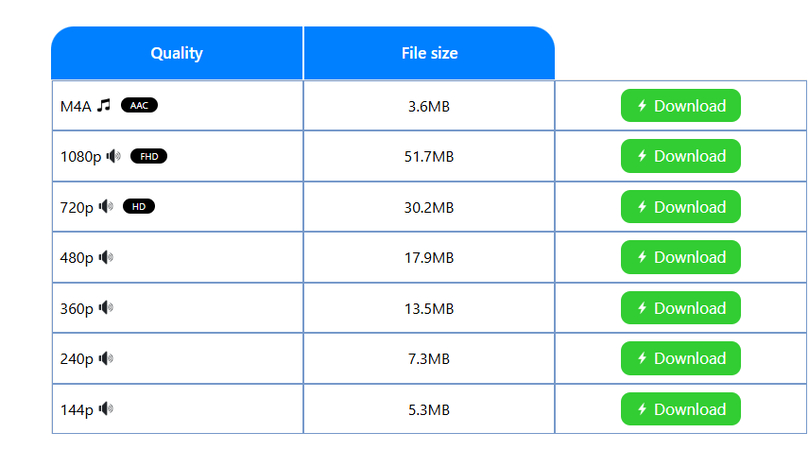Click the 17.9MB file size cell
809x450 pixels.
click(x=429, y=257)
